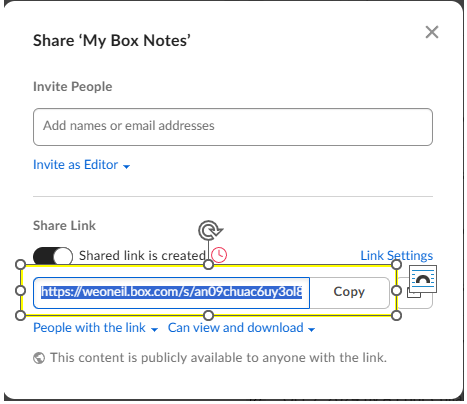
Task: Click the Copy button for the link
Action: [349, 292]
